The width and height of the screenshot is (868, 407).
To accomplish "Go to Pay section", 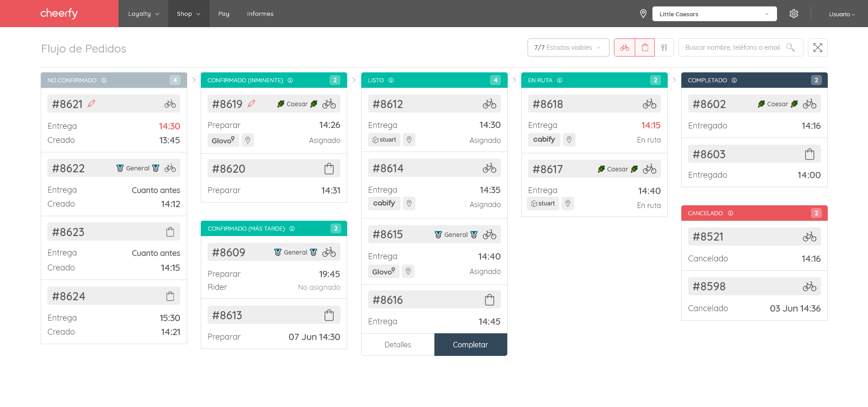I will [x=224, y=14].
